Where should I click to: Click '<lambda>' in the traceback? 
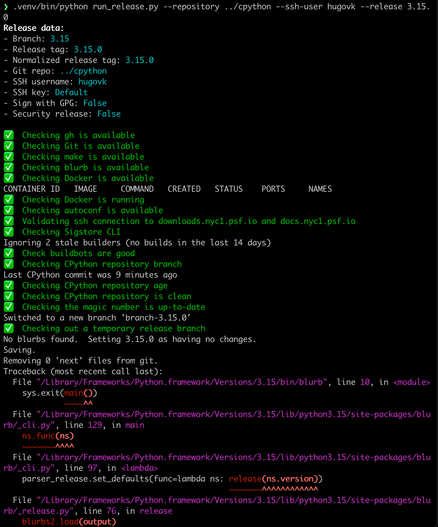[139, 468]
